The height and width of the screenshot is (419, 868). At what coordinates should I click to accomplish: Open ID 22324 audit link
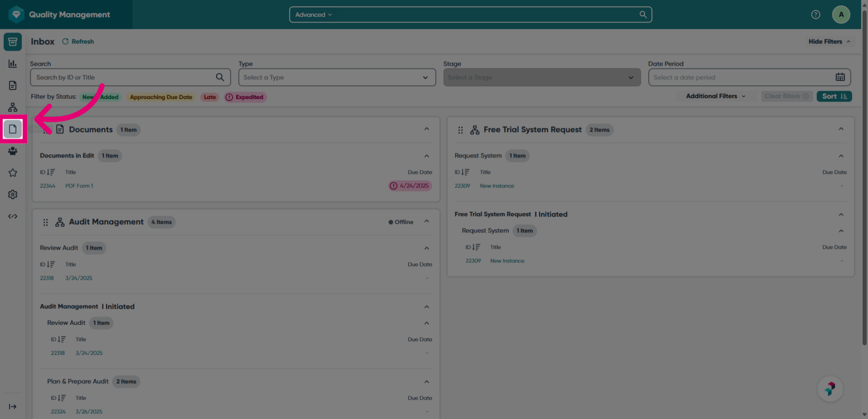click(58, 412)
